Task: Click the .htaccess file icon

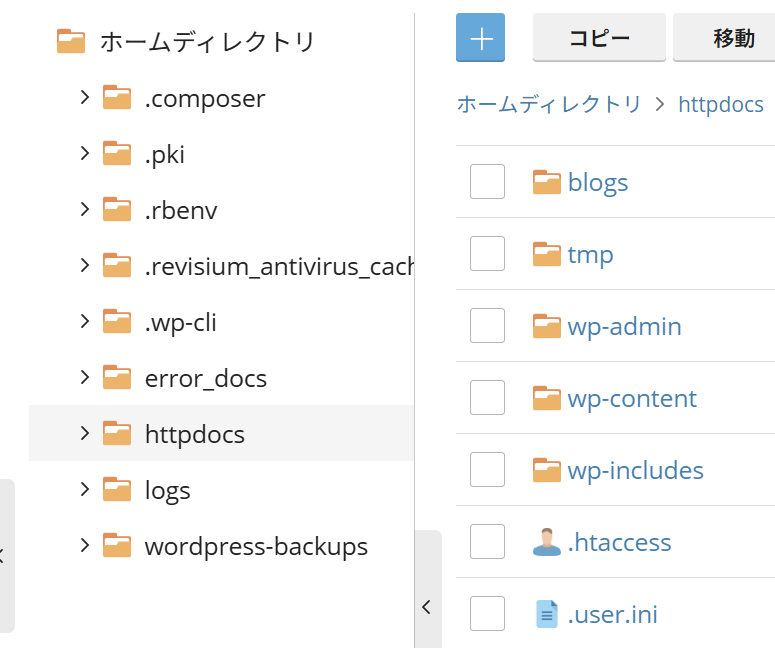Action: click(547, 542)
